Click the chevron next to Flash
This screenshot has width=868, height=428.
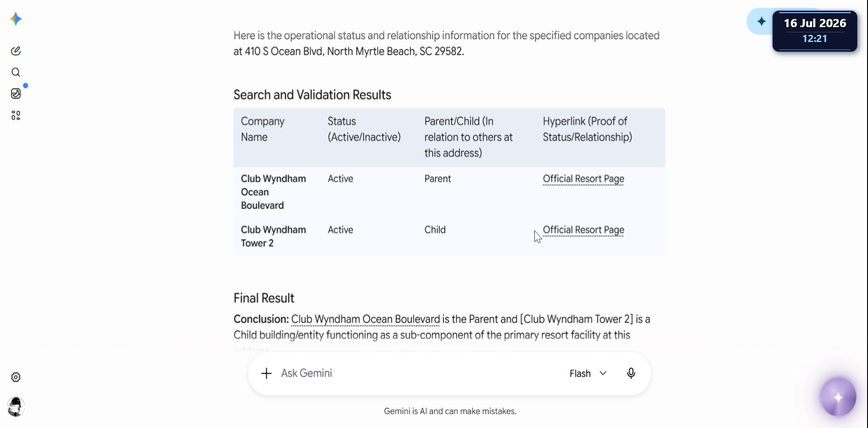[x=603, y=373]
